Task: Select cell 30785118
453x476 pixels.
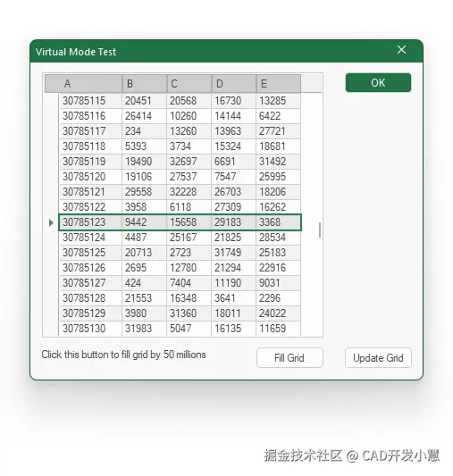Action: click(90, 146)
